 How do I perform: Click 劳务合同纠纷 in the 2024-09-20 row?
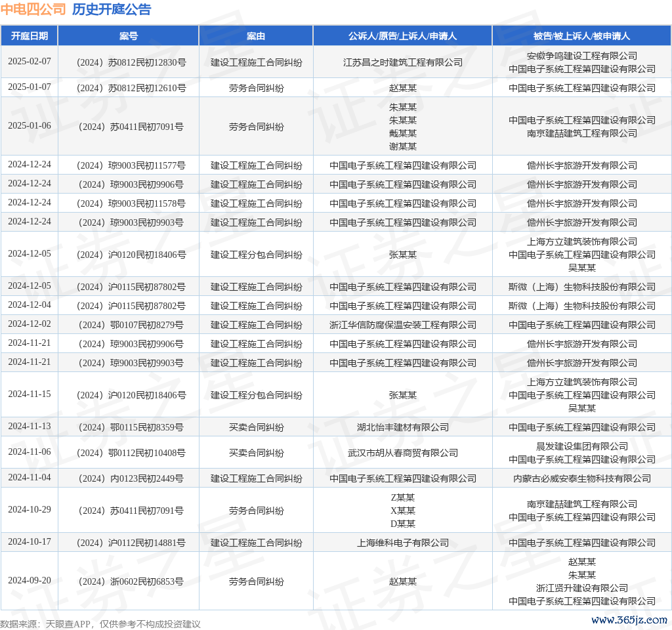[x=256, y=581]
